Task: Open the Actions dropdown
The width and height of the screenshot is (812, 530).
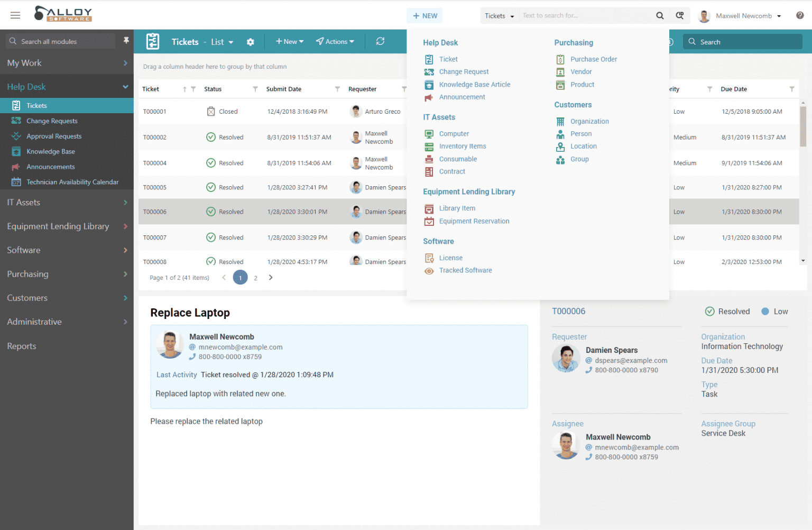Action: pos(335,41)
